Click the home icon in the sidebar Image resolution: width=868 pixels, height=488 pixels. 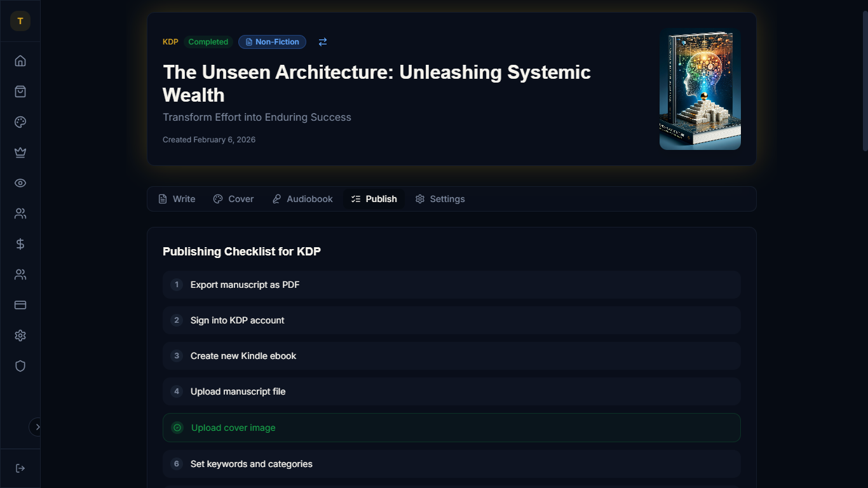point(20,61)
